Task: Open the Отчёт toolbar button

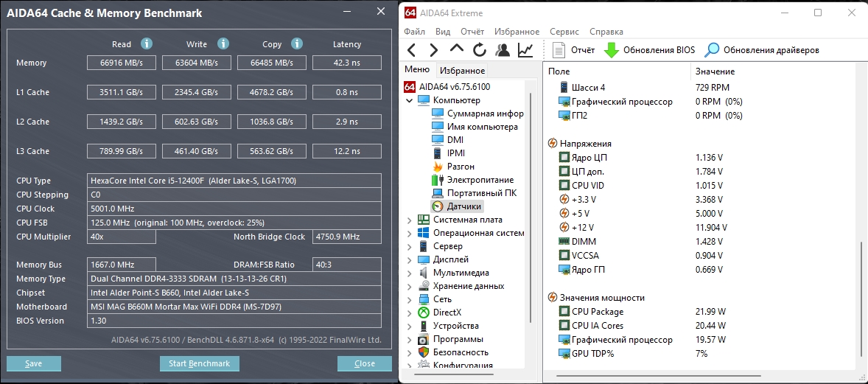Action: [573, 50]
